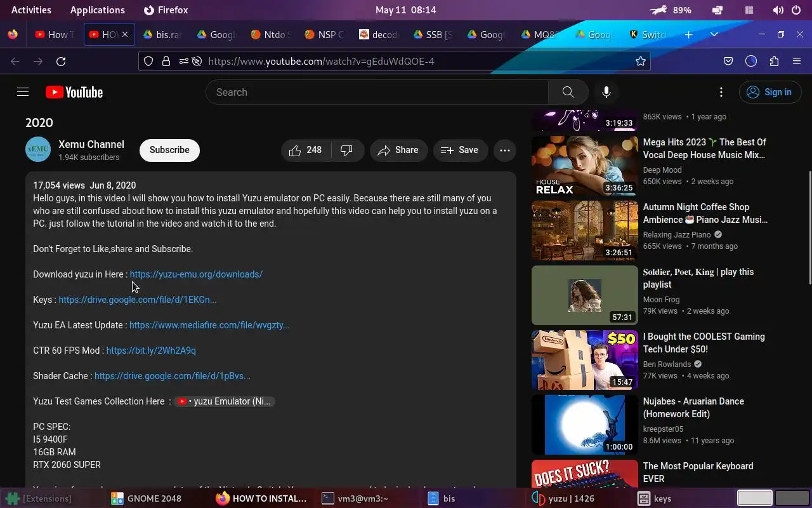Screen dimensions: 812x508
Task: Dislike the video with thumbs down
Action: (347, 150)
